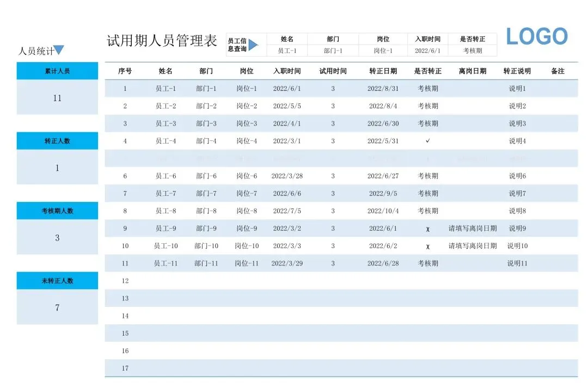Click 考核期 value in the lookup box
The width and height of the screenshot is (588, 388).
coord(473,51)
